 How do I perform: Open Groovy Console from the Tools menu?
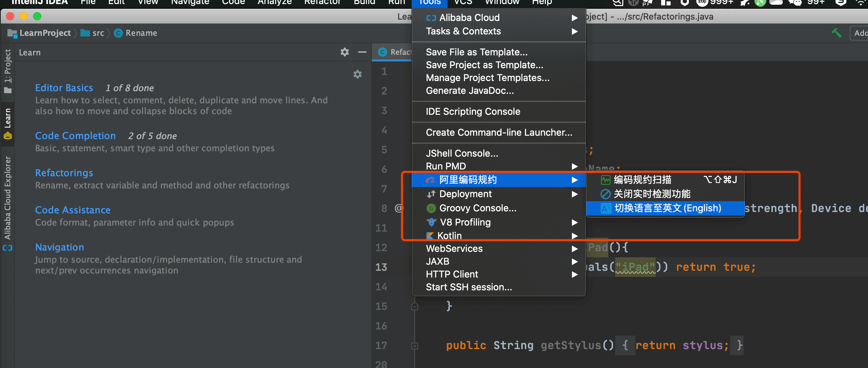point(478,208)
